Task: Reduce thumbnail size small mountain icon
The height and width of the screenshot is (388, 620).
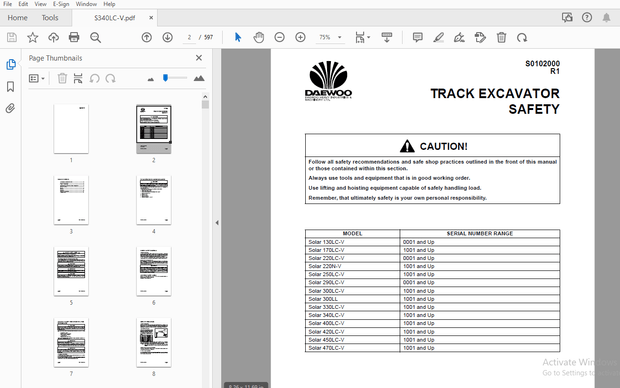Action: (x=151, y=79)
